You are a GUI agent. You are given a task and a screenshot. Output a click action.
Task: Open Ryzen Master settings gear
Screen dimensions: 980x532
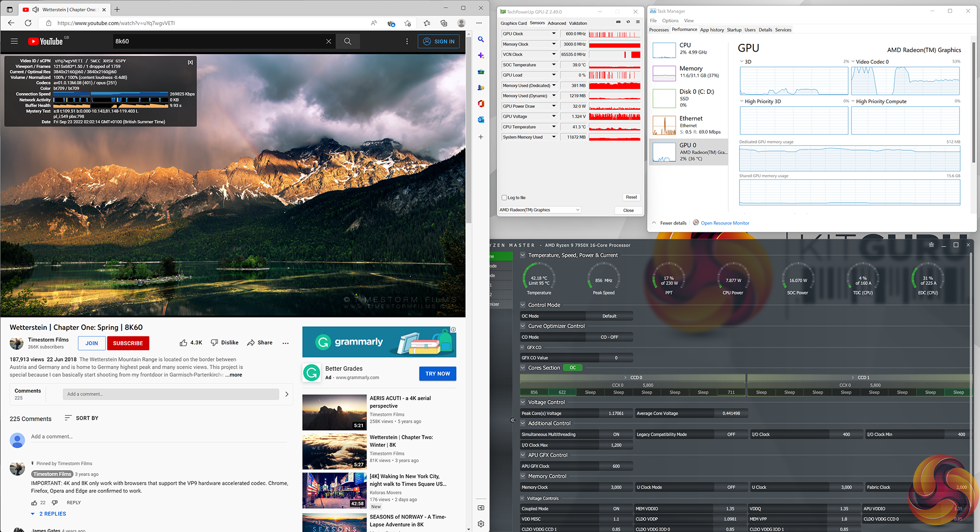932,245
